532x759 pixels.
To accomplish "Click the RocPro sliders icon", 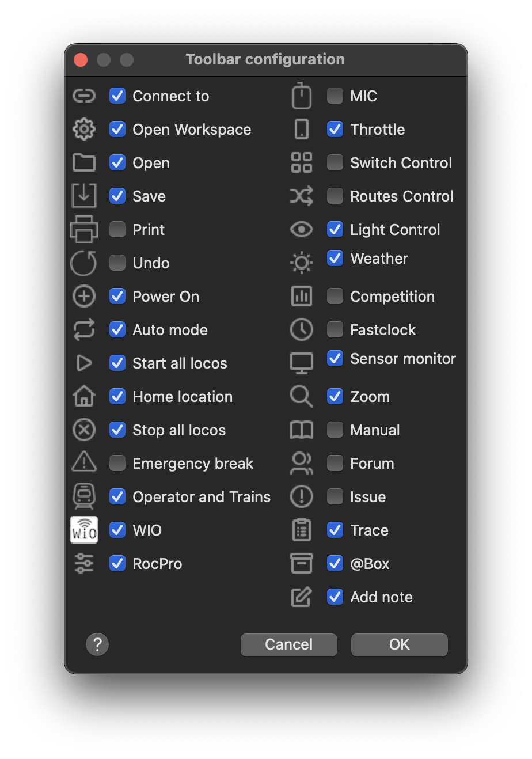I will 84,563.
